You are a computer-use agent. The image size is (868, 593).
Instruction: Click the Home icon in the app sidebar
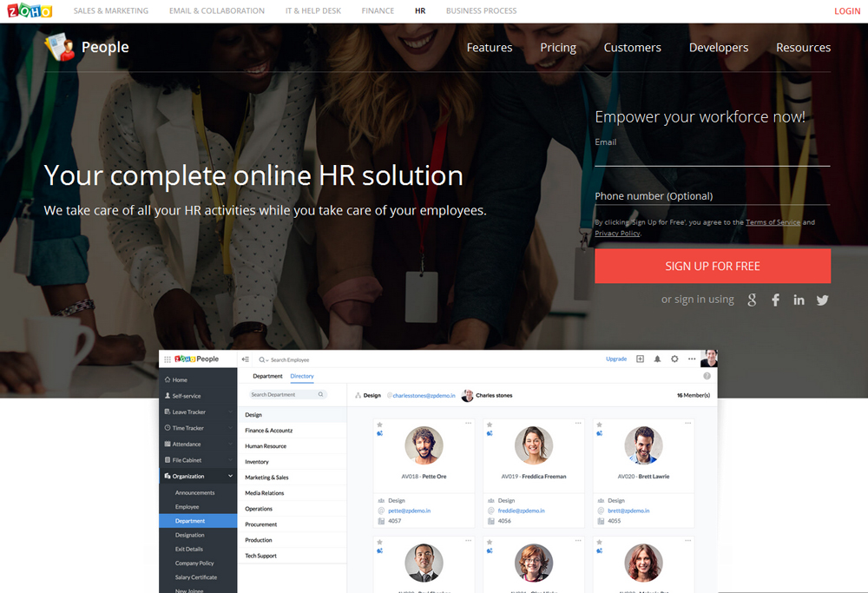pyautogui.click(x=168, y=379)
